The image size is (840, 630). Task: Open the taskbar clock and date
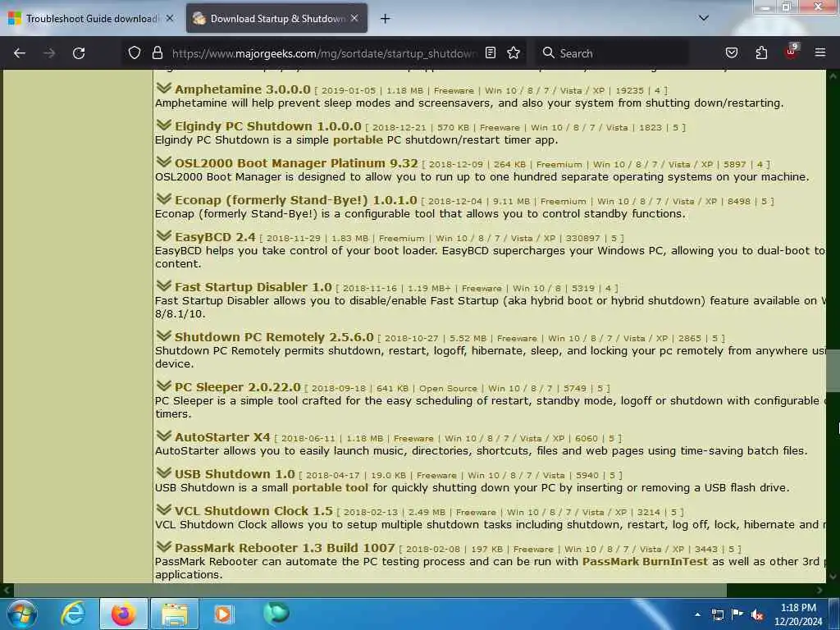pos(798,614)
